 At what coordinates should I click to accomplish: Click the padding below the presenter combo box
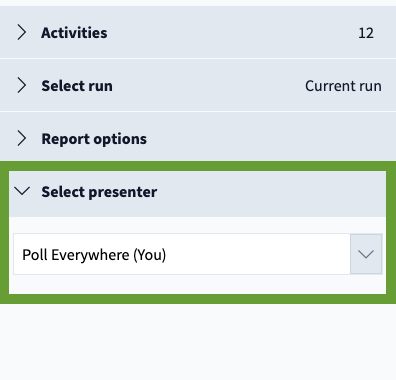pos(197,284)
